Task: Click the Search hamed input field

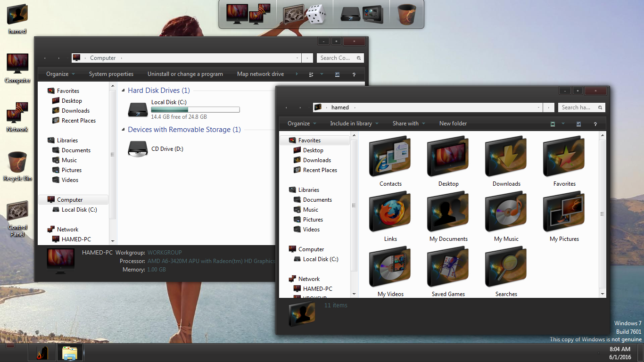Action: (x=576, y=107)
